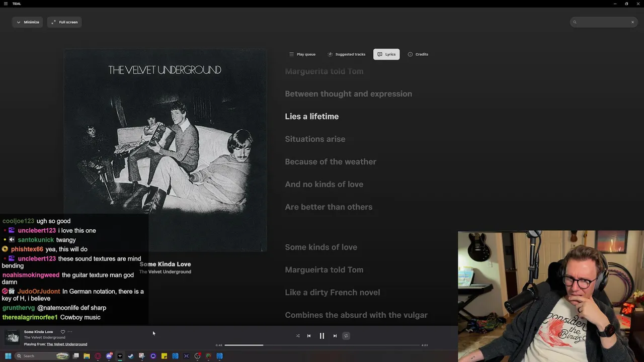Open Steam from the taskbar
Screen dimensions: 644x362
(131, 356)
